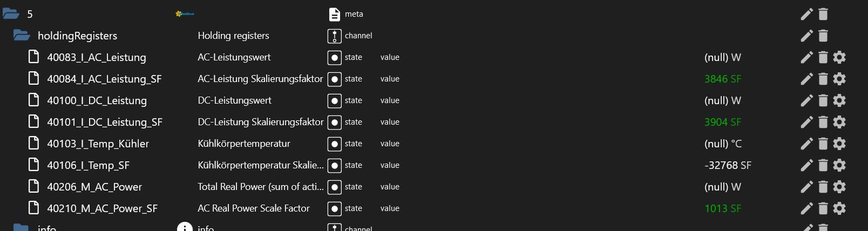Select the 40206_M_AC_Power tree item
The width and height of the screenshot is (868, 231).
tap(94, 187)
